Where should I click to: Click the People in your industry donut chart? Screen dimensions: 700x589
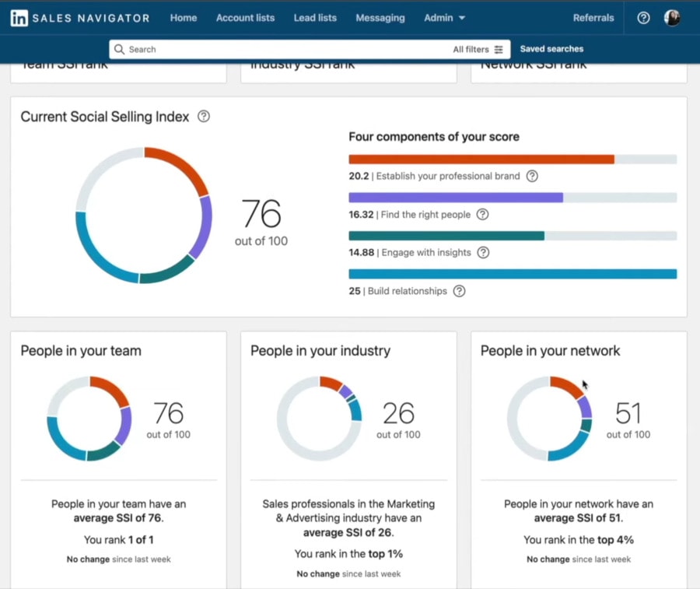click(x=319, y=419)
